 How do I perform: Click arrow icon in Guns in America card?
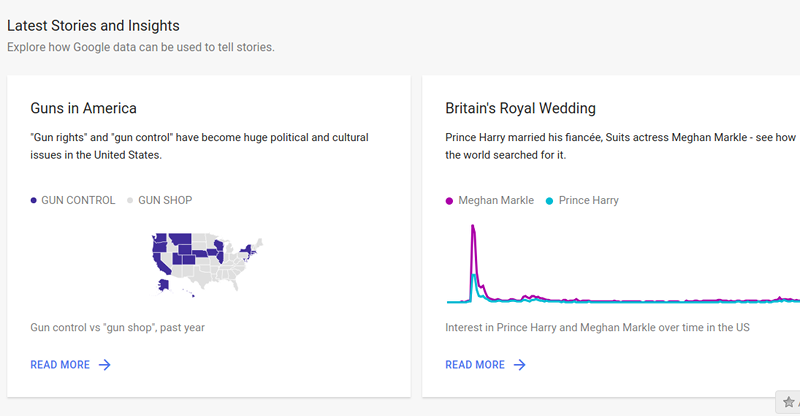[x=104, y=365]
